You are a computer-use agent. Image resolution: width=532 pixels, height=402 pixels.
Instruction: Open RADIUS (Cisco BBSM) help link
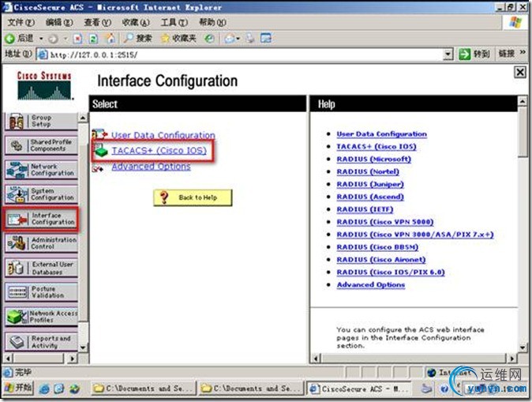377,247
